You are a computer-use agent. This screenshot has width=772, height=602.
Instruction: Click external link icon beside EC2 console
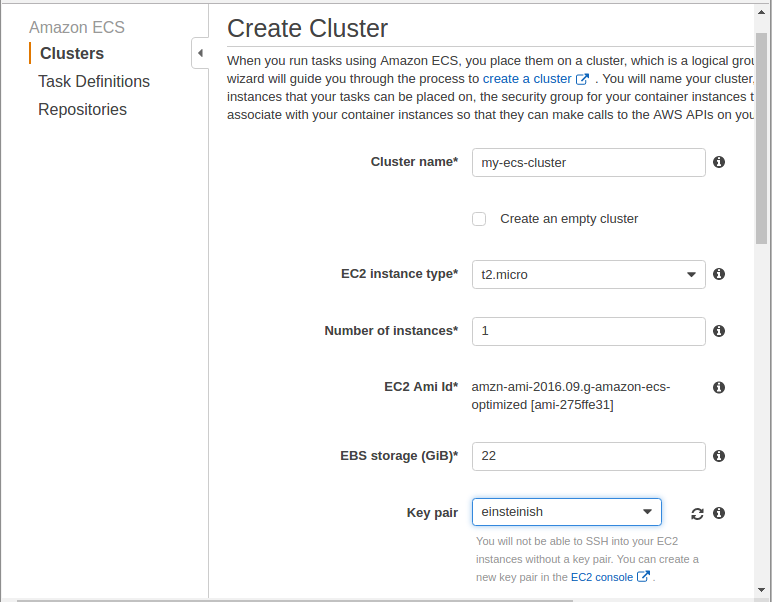click(x=643, y=576)
